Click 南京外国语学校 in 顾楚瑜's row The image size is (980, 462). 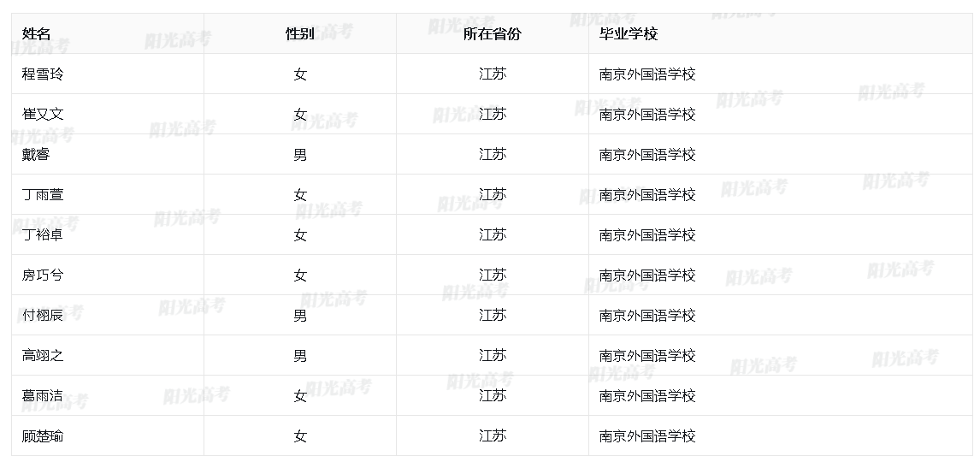pos(647,436)
